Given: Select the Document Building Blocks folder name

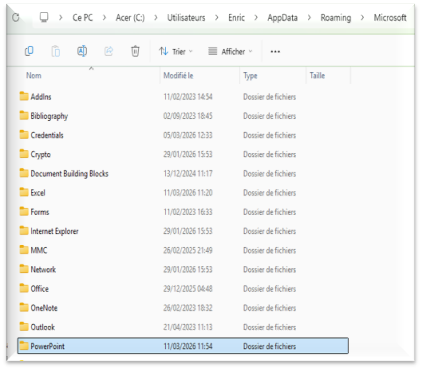Looking at the screenshot, I should [x=69, y=174].
